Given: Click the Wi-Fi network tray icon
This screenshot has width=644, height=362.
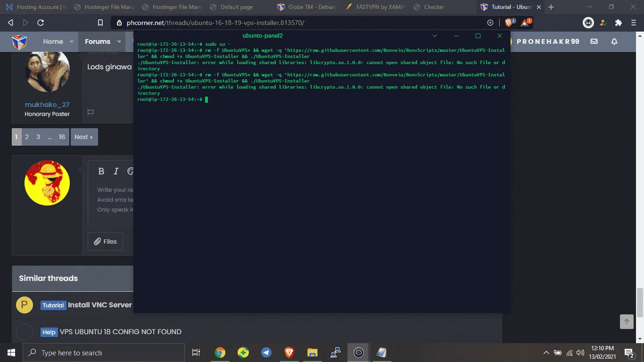Looking at the screenshot, I should (x=570, y=353).
